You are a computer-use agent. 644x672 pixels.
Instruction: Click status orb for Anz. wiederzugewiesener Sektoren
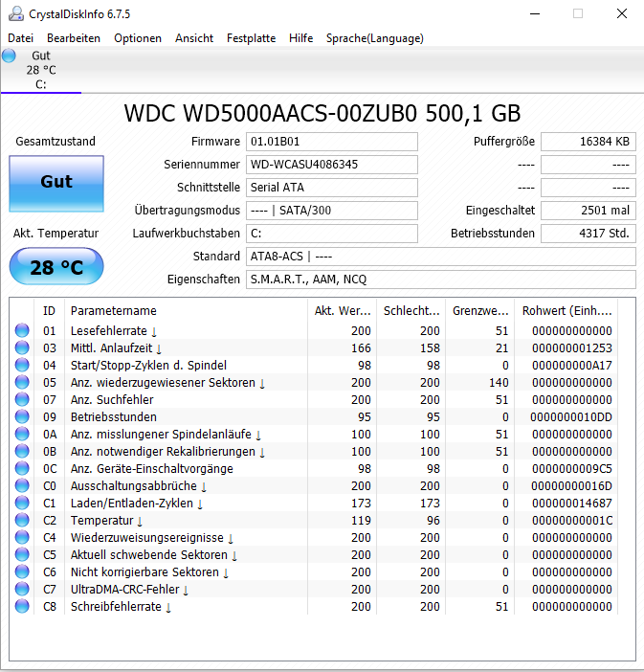22,382
